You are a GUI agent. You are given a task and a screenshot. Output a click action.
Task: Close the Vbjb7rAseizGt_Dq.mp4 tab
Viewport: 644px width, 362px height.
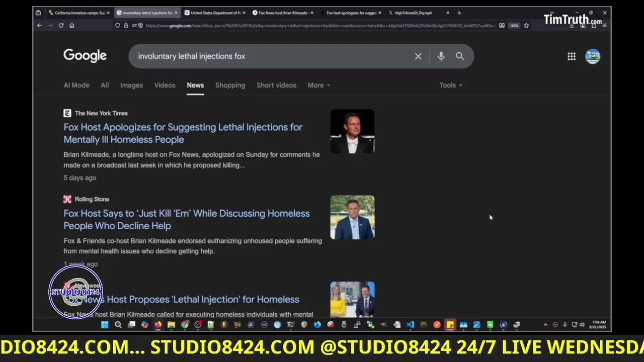coord(448,13)
